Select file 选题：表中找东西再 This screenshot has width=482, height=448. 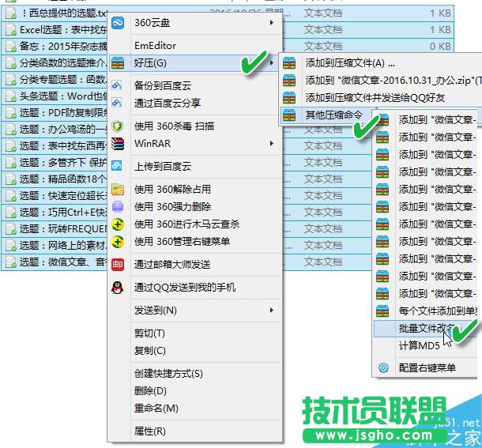point(63,145)
